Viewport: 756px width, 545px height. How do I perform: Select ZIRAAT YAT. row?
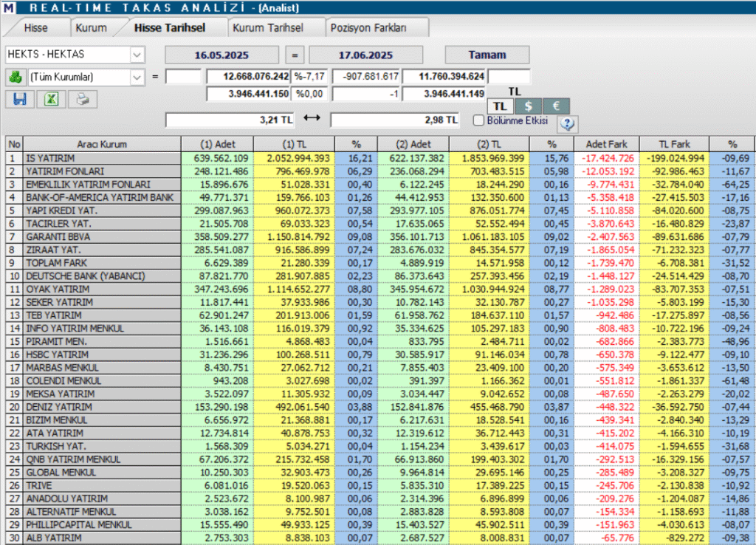[380, 250]
